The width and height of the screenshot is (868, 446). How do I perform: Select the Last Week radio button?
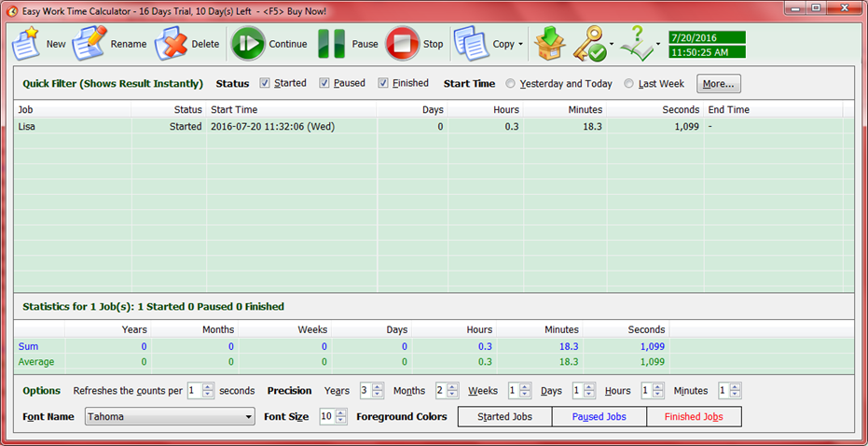click(628, 84)
